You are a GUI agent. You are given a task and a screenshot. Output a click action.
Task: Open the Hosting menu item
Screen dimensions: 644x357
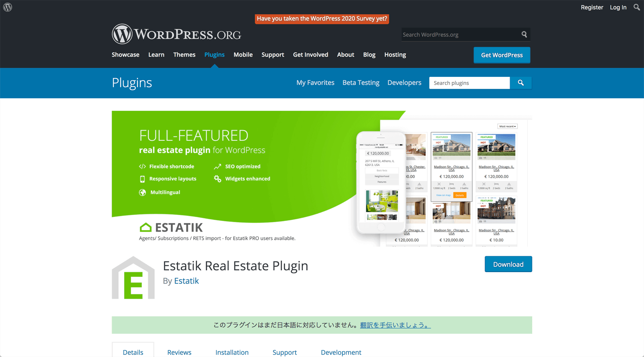click(395, 55)
